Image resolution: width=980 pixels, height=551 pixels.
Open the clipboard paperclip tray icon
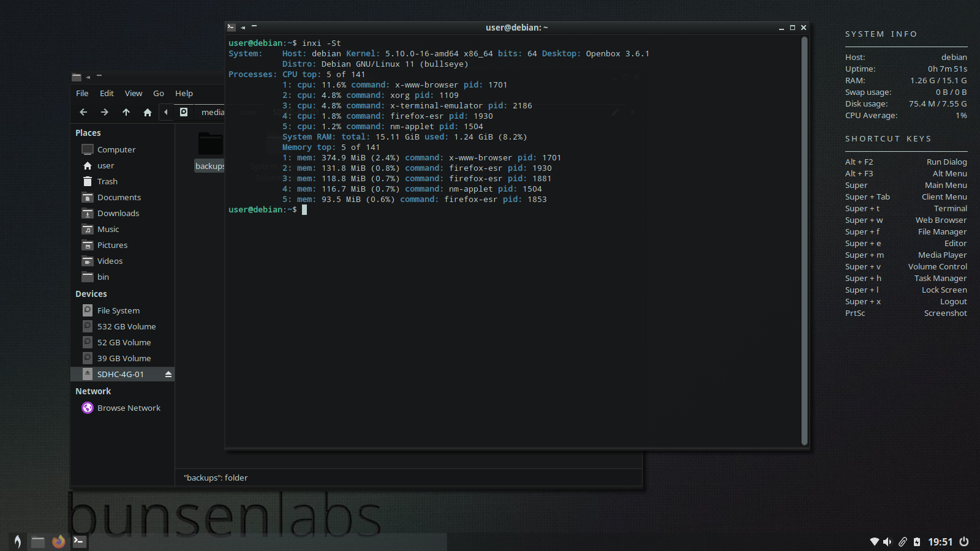point(903,542)
